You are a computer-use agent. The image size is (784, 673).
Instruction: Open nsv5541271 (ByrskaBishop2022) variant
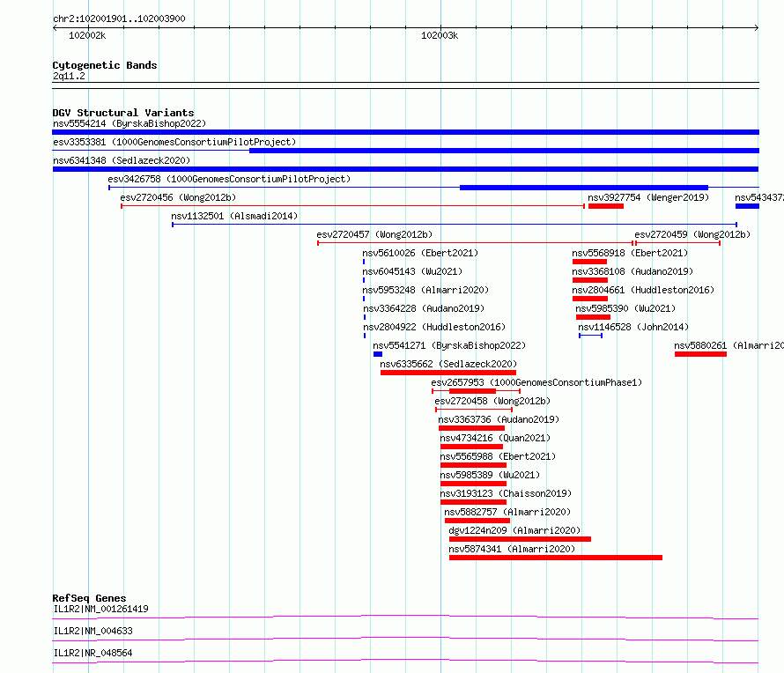pos(449,345)
